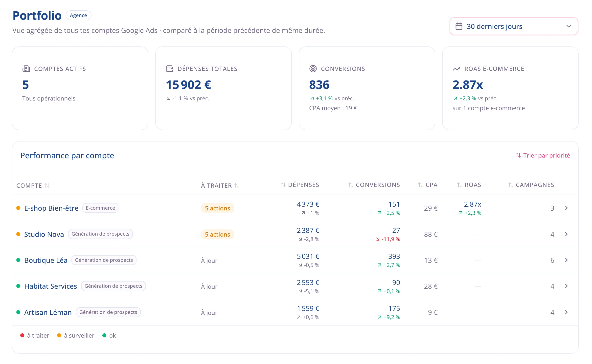
Task: Click 88 € CPA for Studio Nova
Action: (431, 234)
